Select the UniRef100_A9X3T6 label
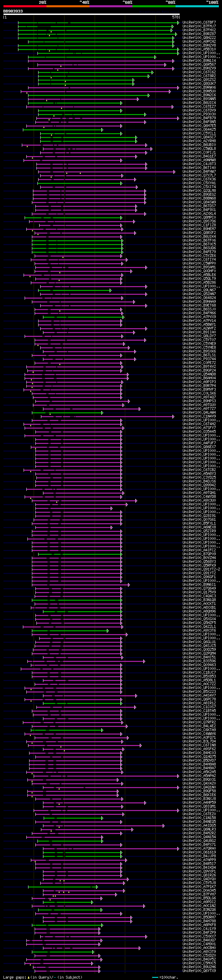 click(199, 630)
